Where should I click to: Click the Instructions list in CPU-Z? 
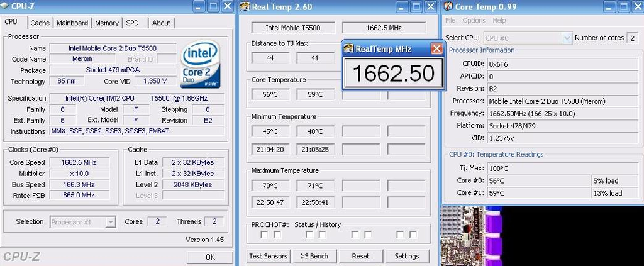click(x=136, y=131)
